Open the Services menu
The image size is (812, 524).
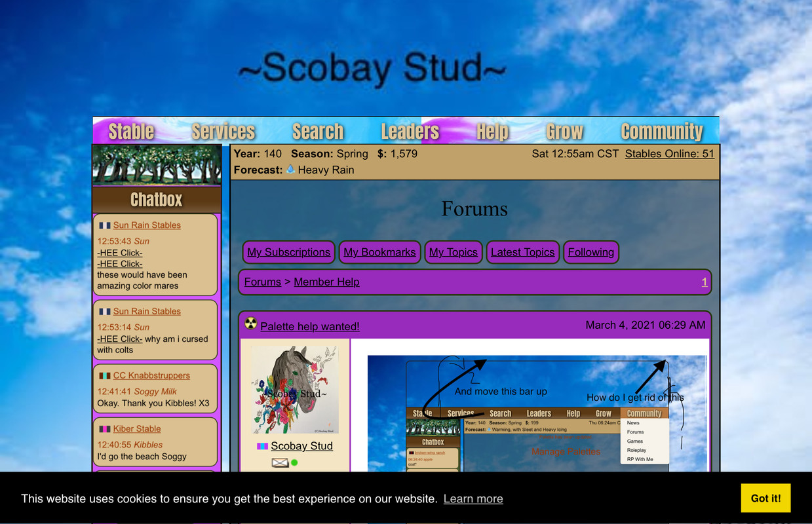223,132
